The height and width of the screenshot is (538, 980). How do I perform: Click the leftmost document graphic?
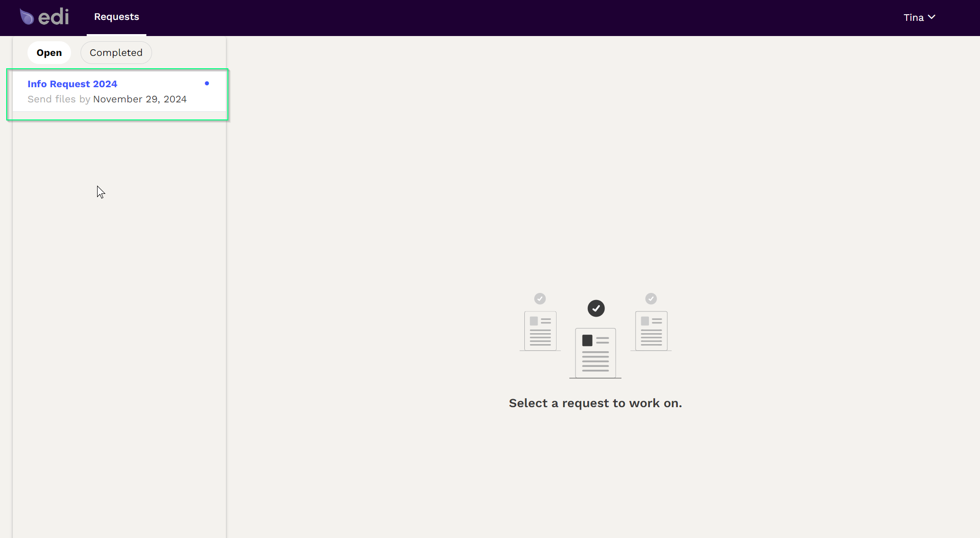click(x=539, y=331)
